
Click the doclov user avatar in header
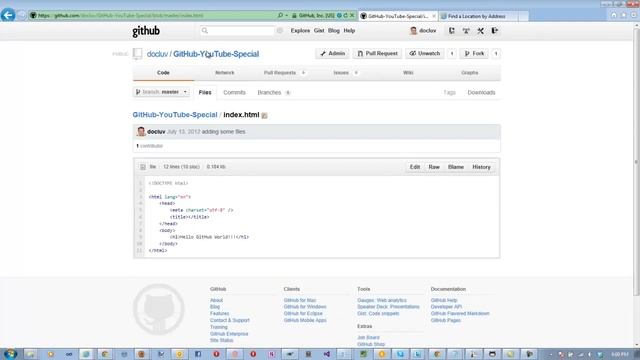[413, 31]
